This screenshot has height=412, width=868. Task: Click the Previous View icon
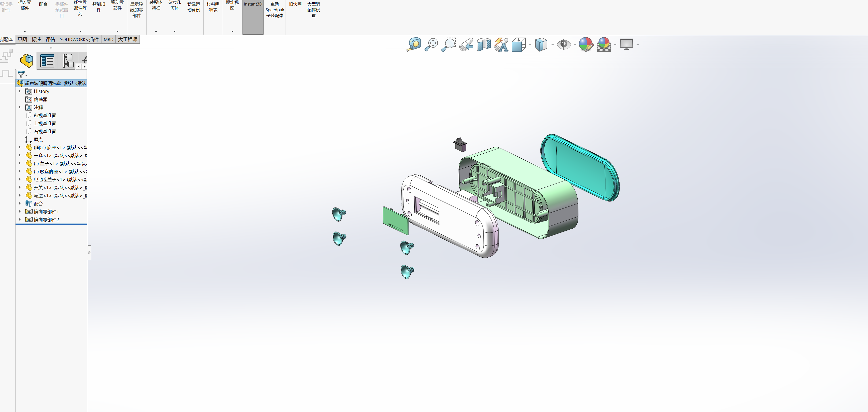(x=466, y=45)
